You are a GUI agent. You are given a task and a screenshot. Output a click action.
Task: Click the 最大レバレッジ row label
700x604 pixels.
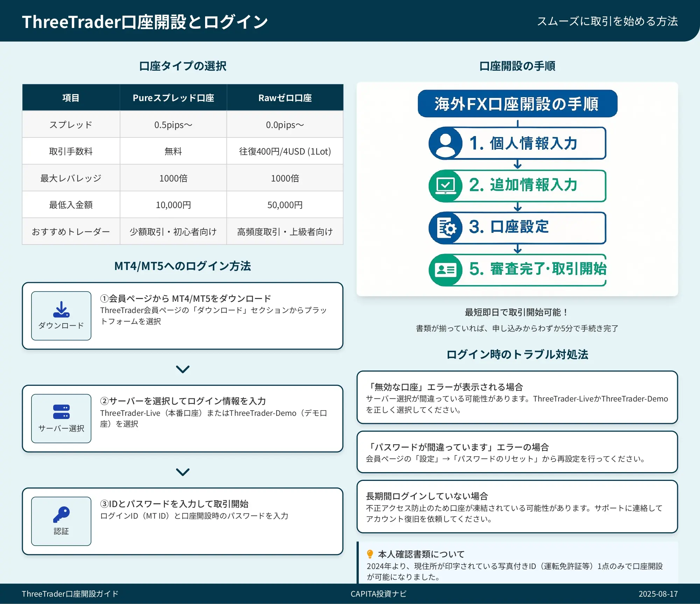(71, 178)
